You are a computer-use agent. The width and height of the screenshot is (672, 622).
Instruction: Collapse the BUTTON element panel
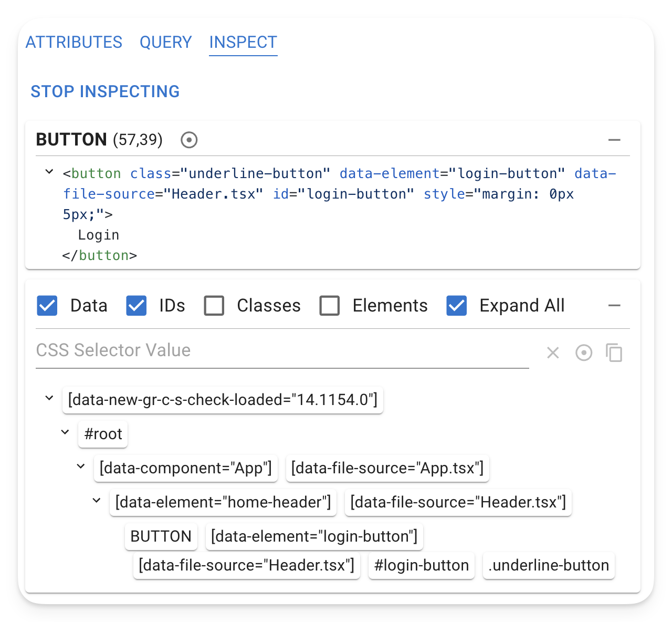[x=614, y=140]
